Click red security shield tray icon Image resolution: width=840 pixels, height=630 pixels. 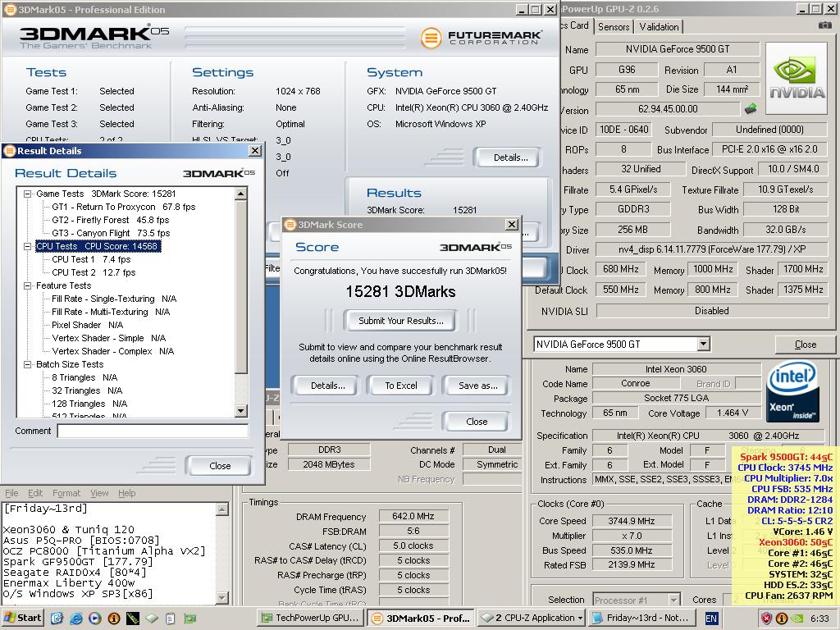click(767, 619)
